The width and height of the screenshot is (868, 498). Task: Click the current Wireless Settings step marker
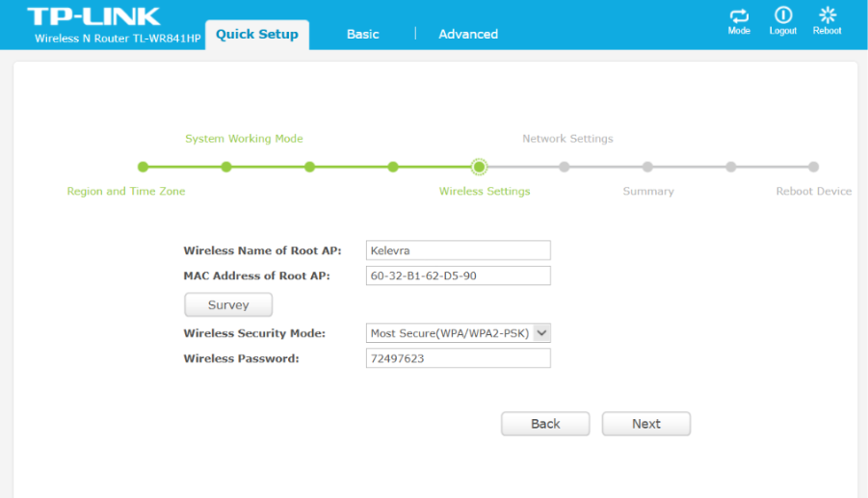click(x=479, y=167)
